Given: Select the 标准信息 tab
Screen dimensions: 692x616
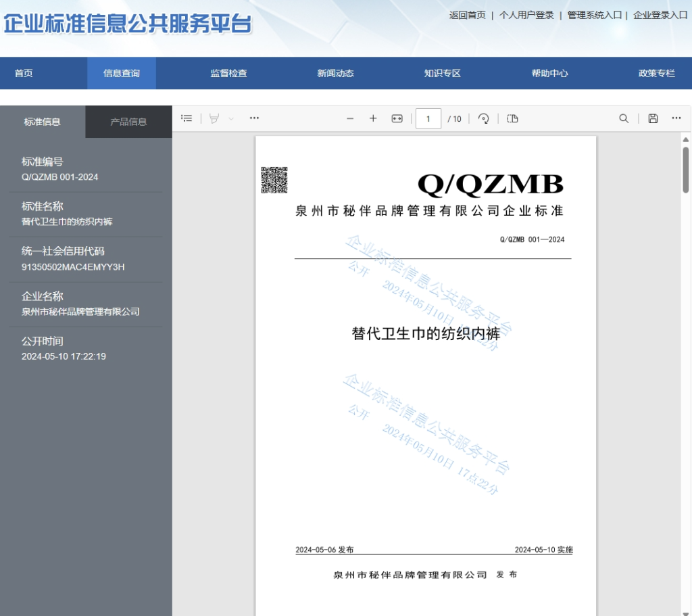Looking at the screenshot, I should click(x=42, y=122).
